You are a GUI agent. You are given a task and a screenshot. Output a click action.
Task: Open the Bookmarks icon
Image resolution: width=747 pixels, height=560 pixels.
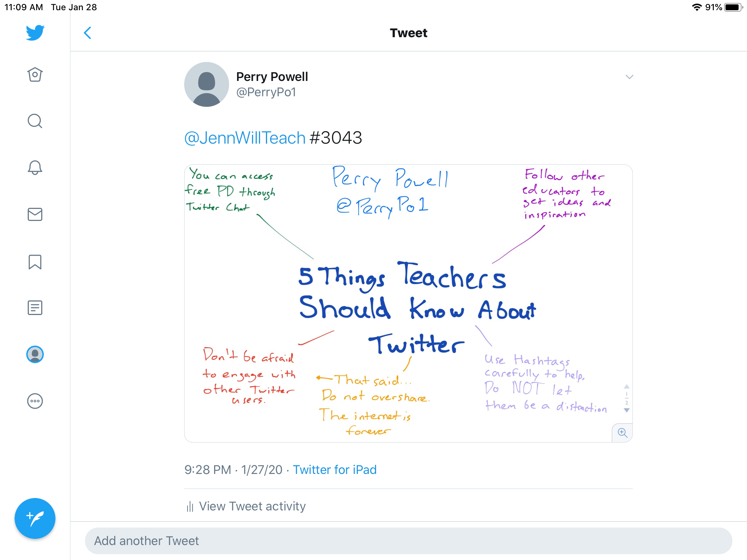coord(35,262)
